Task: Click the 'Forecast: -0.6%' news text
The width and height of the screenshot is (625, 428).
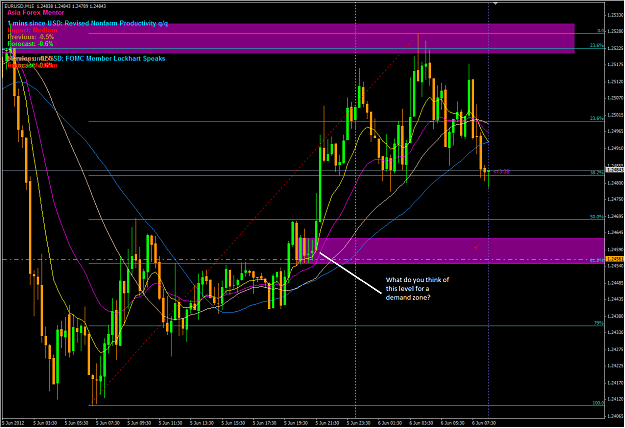Action: (x=30, y=44)
